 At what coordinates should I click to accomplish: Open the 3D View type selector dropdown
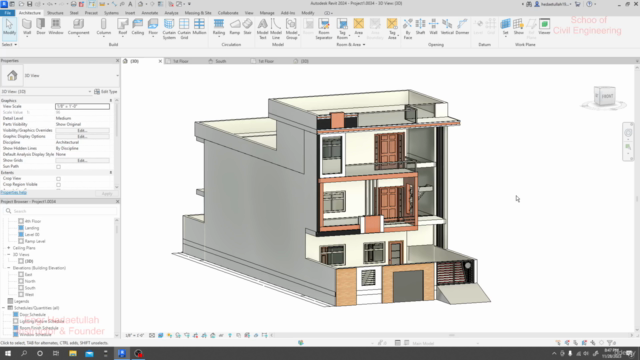pos(117,76)
